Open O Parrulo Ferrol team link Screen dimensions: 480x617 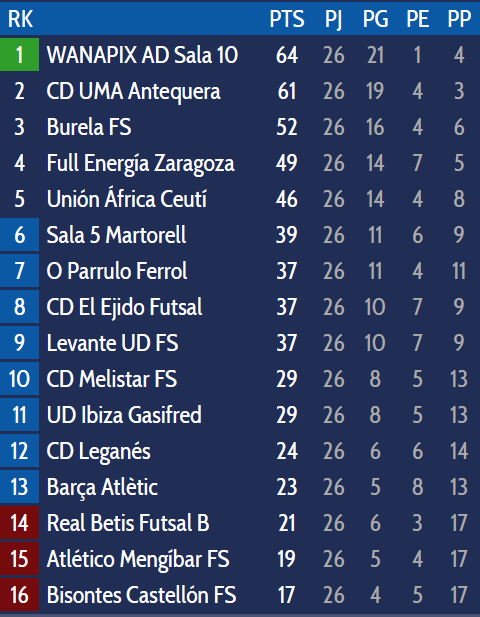117,271
